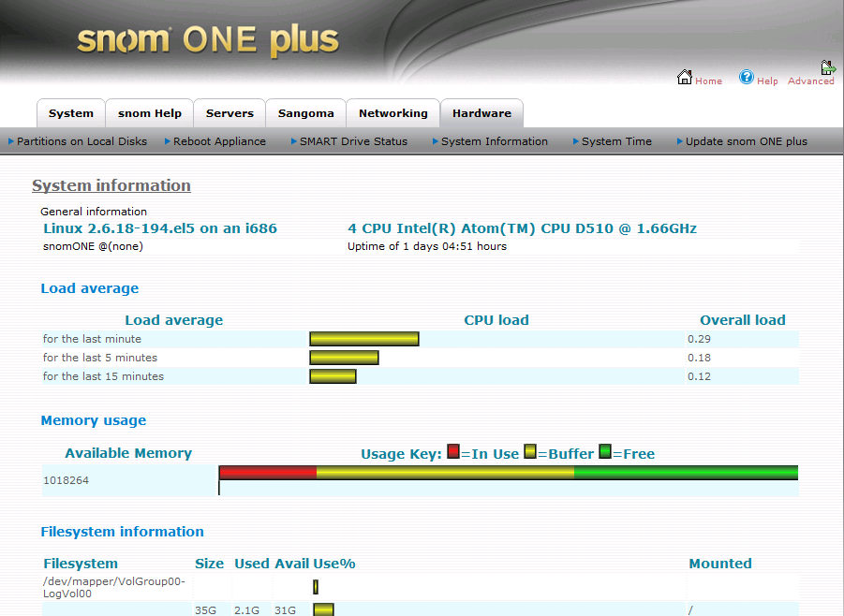844x616 pixels.
Task: Click overall load value 0.12
Action: point(699,376)
